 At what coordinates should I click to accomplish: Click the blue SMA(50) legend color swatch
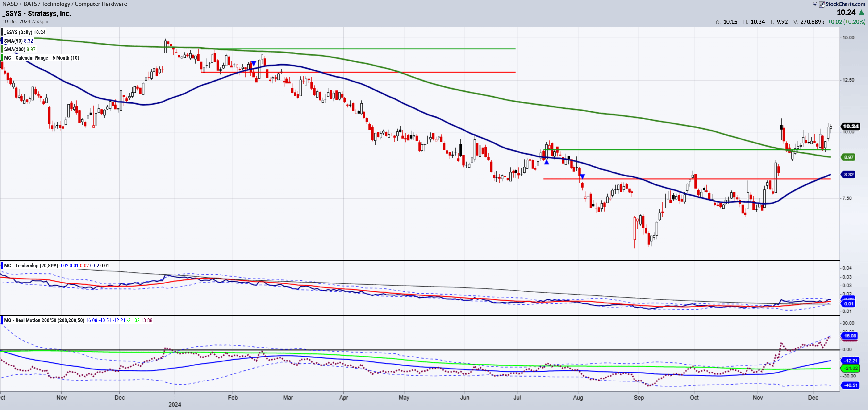coord(2,41)
